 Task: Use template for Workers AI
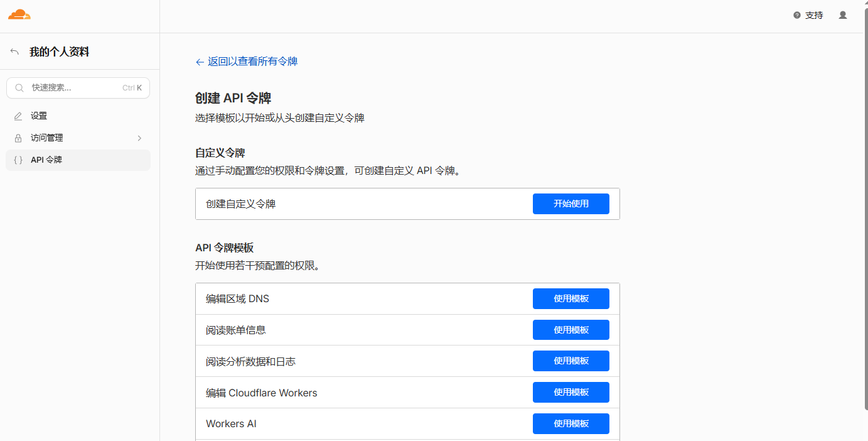coord(571,423)
